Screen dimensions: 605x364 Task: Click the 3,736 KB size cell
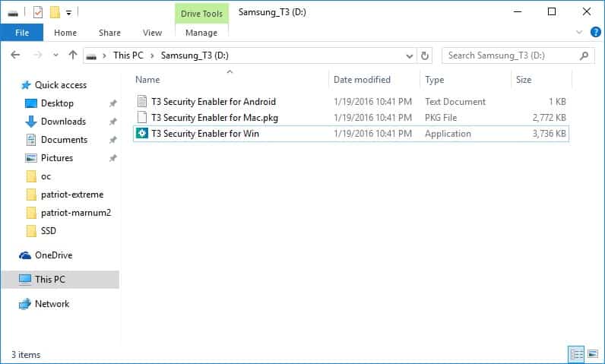point(549,134)
